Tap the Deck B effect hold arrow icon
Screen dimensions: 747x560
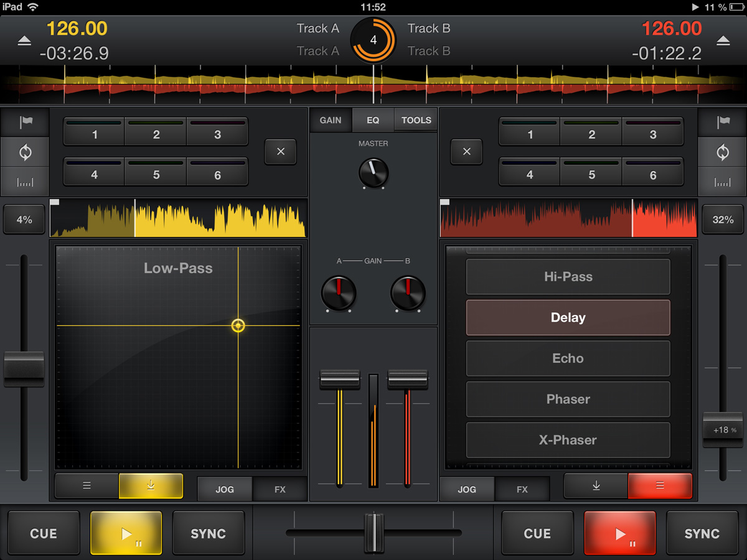(596, 486)
